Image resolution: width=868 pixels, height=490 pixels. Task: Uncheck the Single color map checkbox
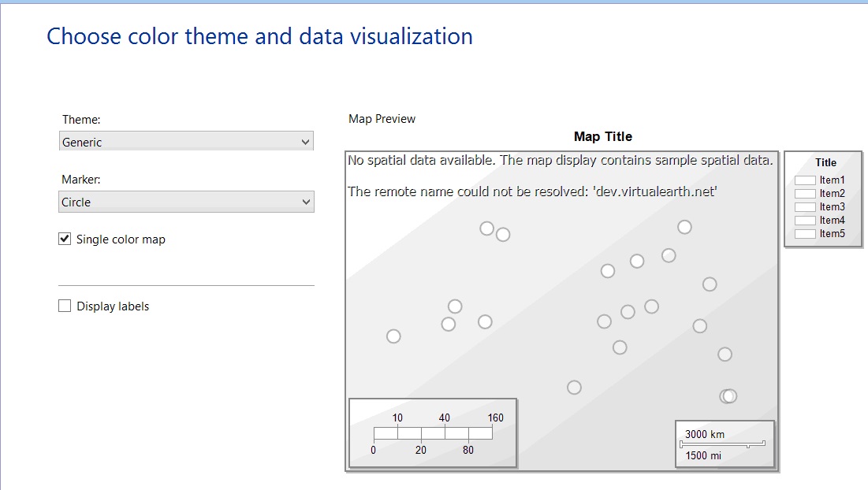65,239
